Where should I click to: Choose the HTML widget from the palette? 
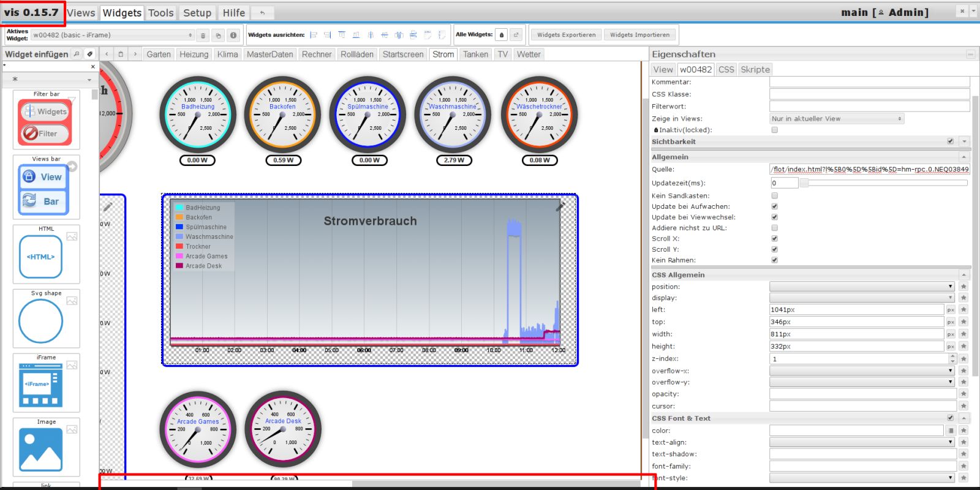(47, 254)
